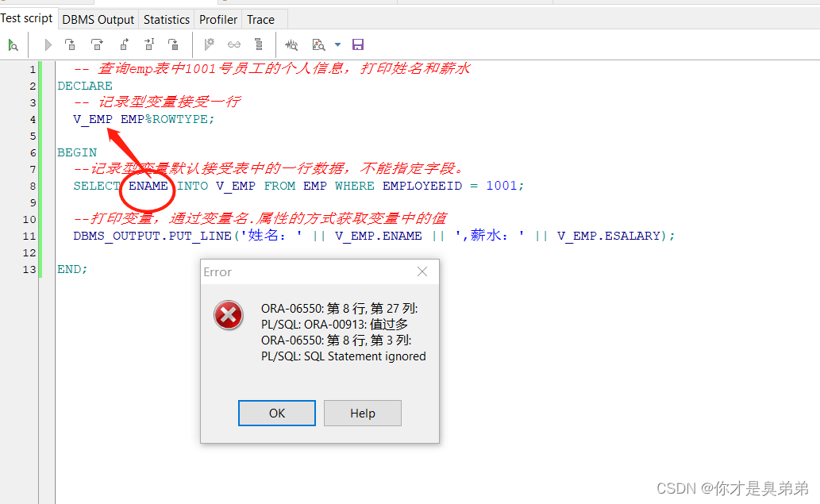The image size is (820, 504).
Task: Click the glasses watch-variable icon
Action: [x=234, y=45]
